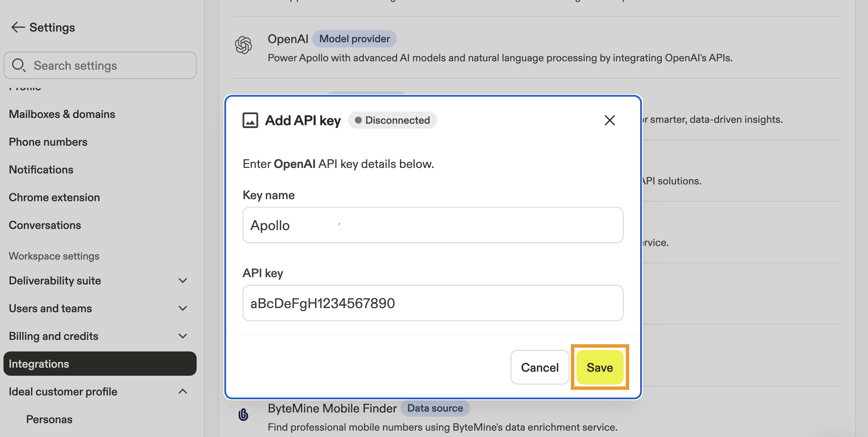Viewport: 868px width, 437px height.
Task: Open the Mailboxes & domains settings
Action: 62,114
